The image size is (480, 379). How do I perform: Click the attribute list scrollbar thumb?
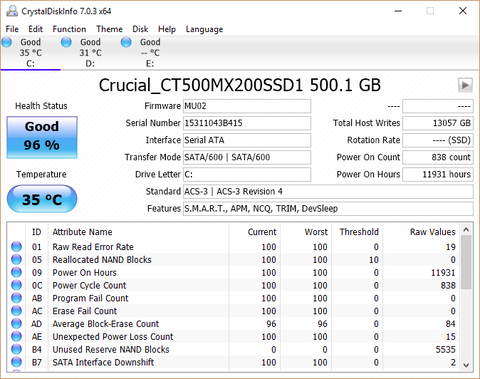(466, 262)
